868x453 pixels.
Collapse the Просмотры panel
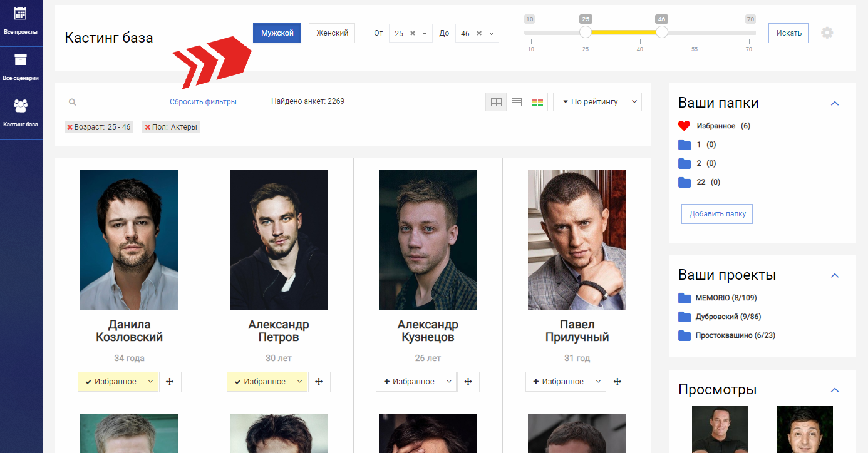pos(834,390)
